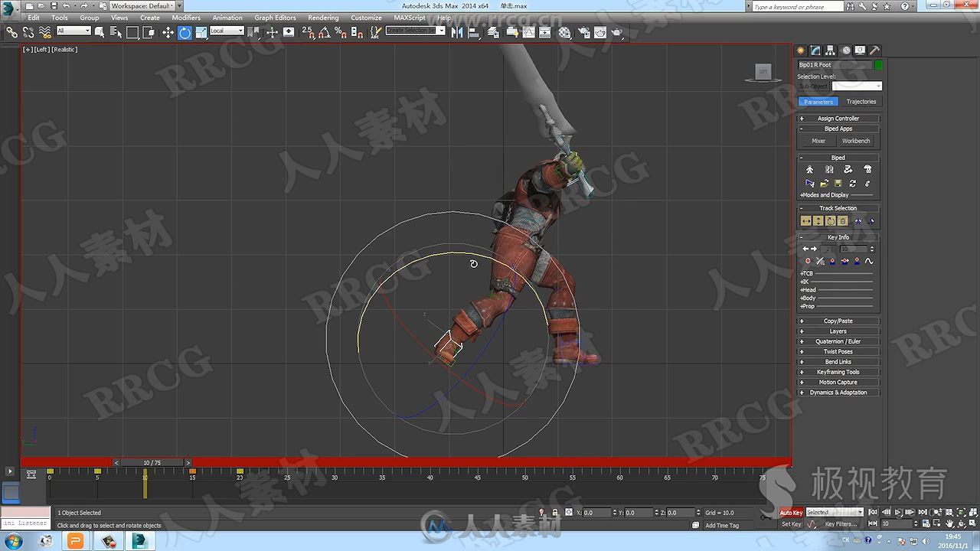Expand the Motion Capture rollout

pos(838,382)
